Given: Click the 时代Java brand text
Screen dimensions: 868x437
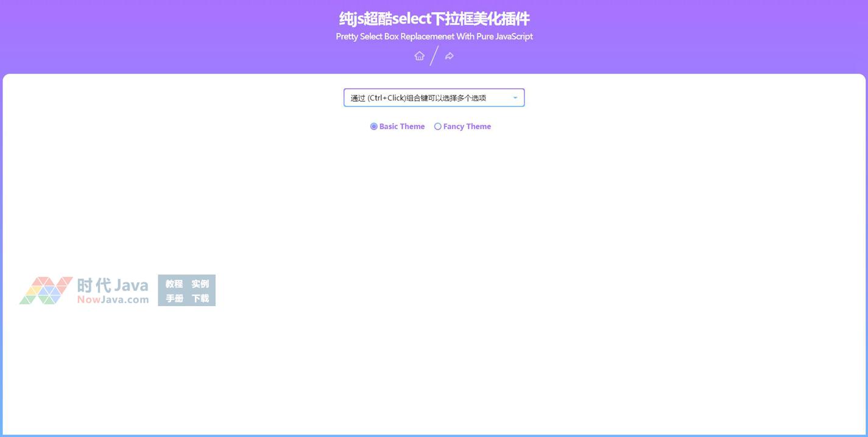Looking at the screenshot, I should coord(113,285).
